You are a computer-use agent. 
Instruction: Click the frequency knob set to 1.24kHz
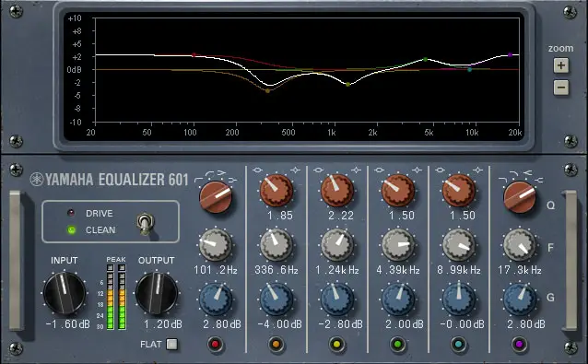click(337, 245)
